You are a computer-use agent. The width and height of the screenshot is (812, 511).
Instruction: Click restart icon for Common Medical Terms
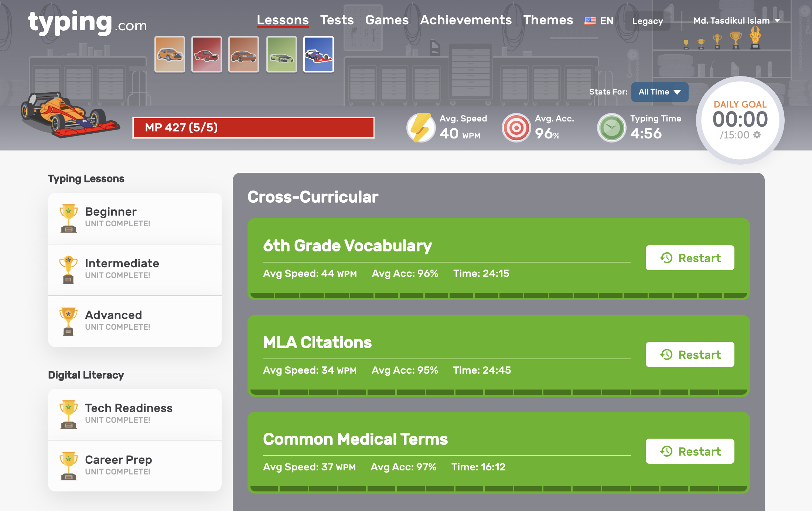pos(666,451)
